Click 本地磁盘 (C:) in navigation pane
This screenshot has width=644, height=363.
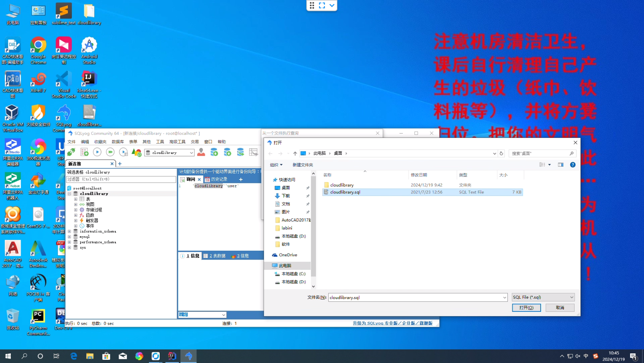tap(293, 274)
